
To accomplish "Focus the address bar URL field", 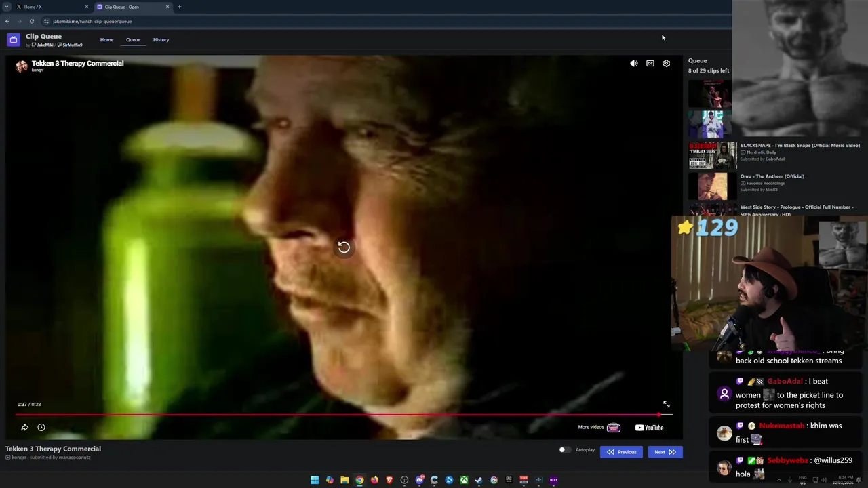I will click(x=387, y=21).
